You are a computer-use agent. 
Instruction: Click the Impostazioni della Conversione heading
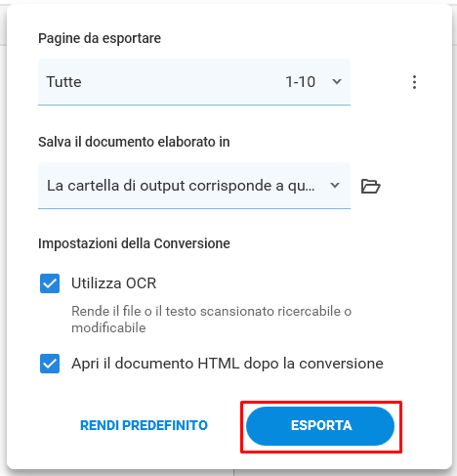(134, 243)
